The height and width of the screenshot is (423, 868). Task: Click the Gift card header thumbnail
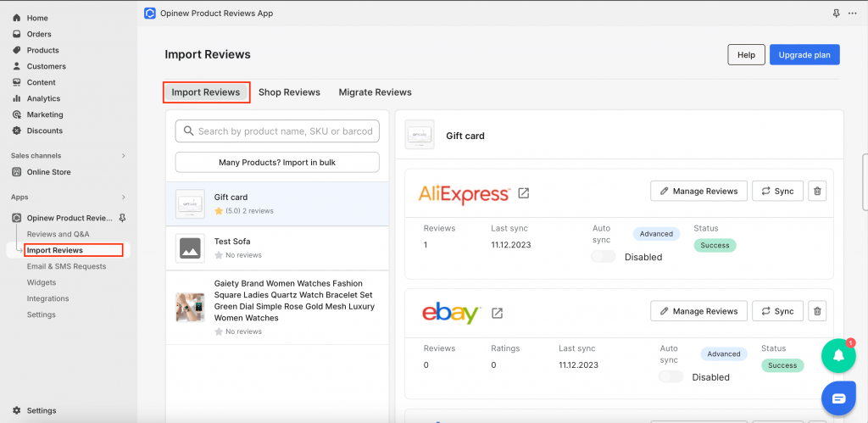pyautogui.click(x=420, y=135)
